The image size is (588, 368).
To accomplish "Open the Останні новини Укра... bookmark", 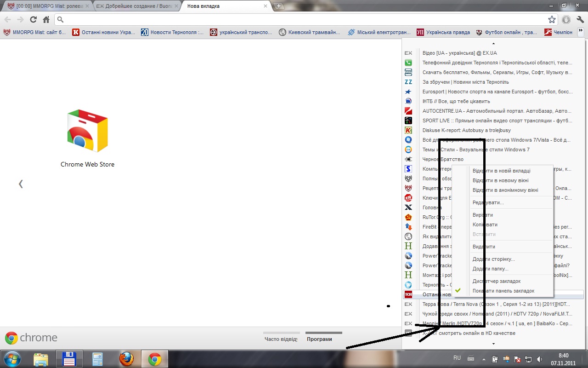I will (104, 32).
